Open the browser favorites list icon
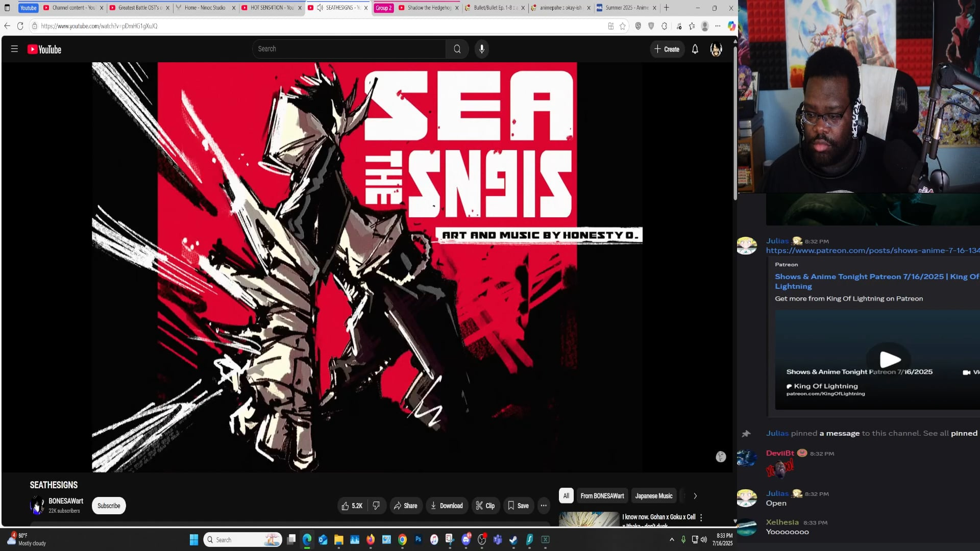 (692, 26)
